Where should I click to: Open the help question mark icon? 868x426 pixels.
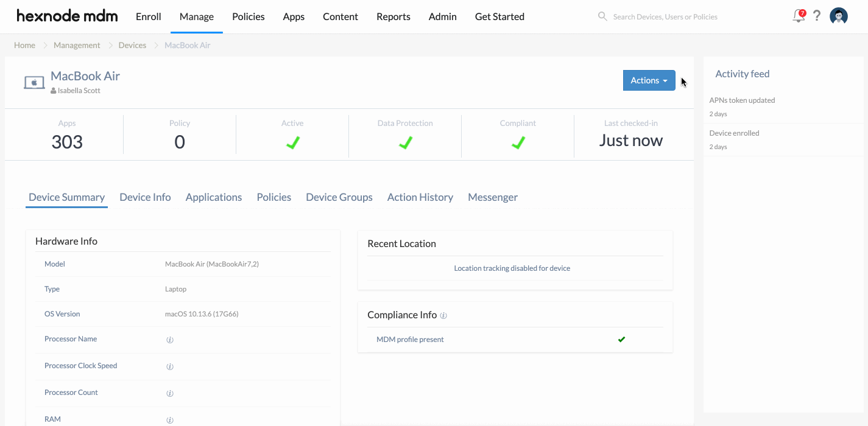click(817, 16)
